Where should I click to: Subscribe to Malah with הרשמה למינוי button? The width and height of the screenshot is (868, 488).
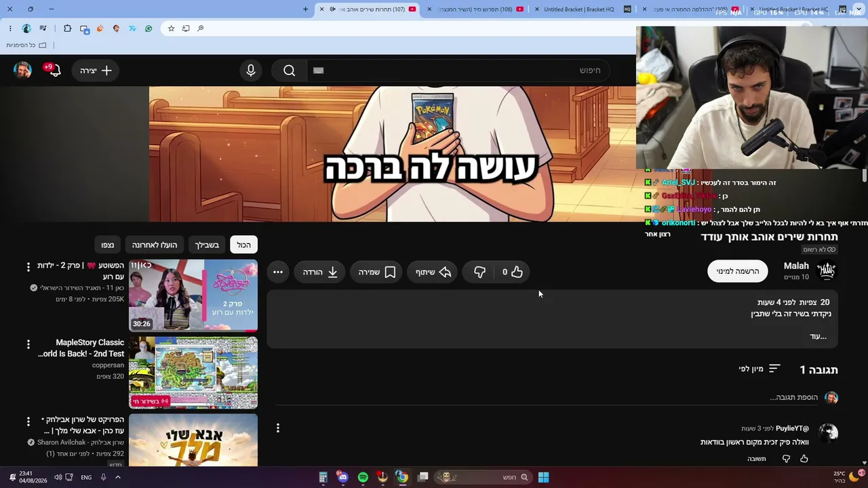pos(738,271)
